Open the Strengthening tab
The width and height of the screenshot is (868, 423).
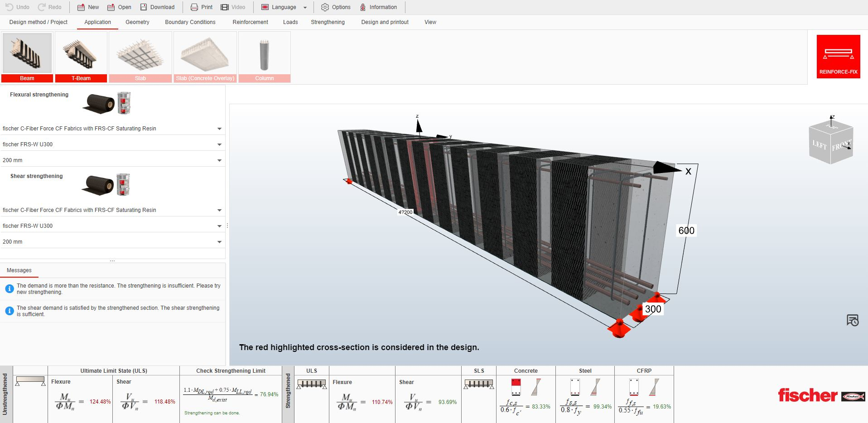(x=328, y=22)
